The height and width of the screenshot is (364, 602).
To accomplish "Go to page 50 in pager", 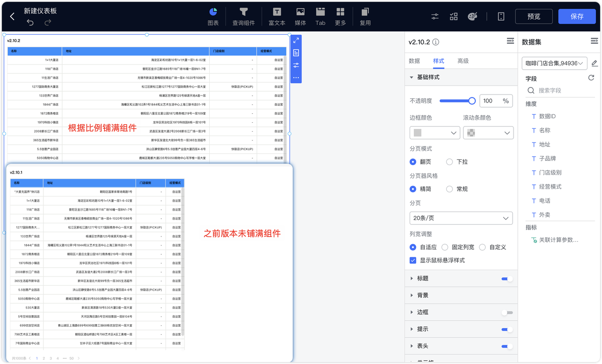I will (x=71, y=358).
